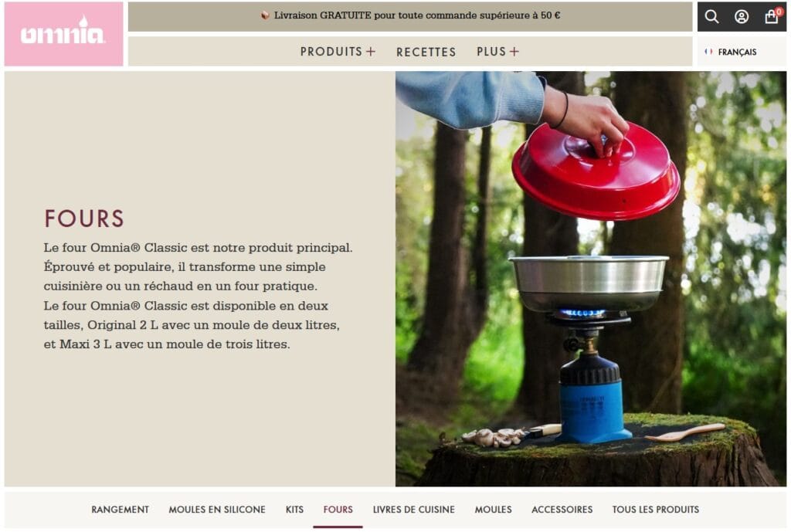
Task: View TOUS LES PRODUITS link
Action: tap(655, 510)
